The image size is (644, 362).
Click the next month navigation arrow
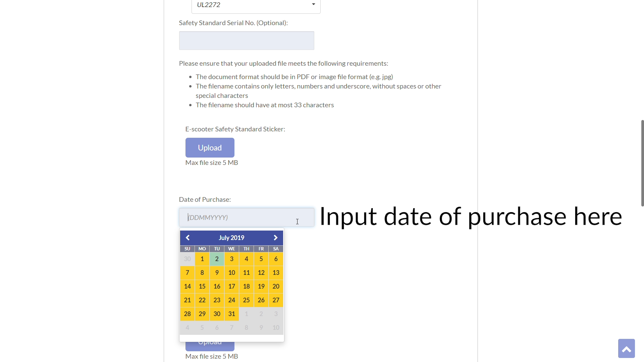pyautogui.click(x=275, y=237)
